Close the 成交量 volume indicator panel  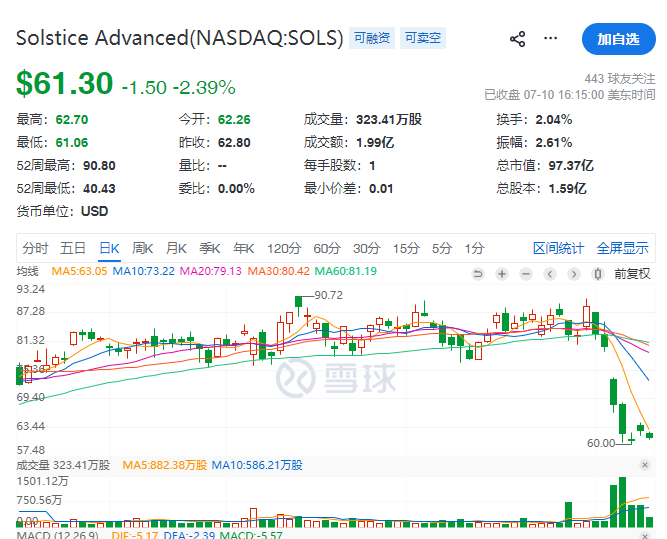click(x=645, y=465)
